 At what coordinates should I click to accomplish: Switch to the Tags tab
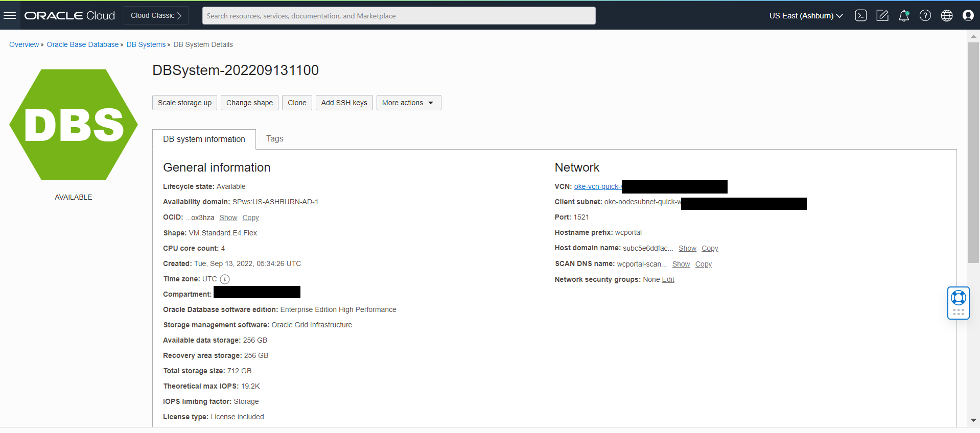point(275,139)
